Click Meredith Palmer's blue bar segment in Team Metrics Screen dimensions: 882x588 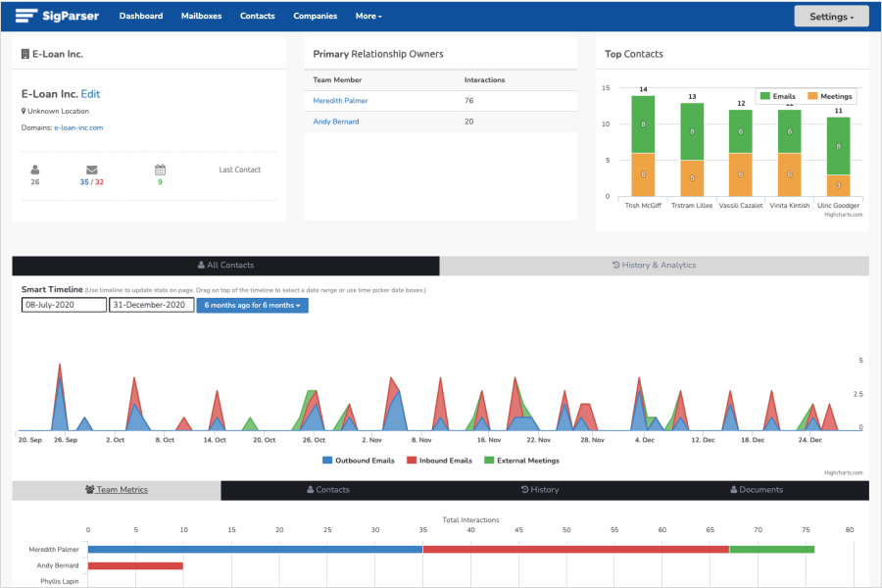[x=256, y=549]
